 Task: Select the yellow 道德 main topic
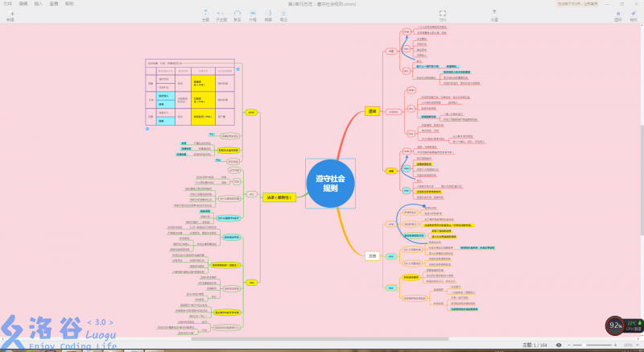tap(372, 111)
